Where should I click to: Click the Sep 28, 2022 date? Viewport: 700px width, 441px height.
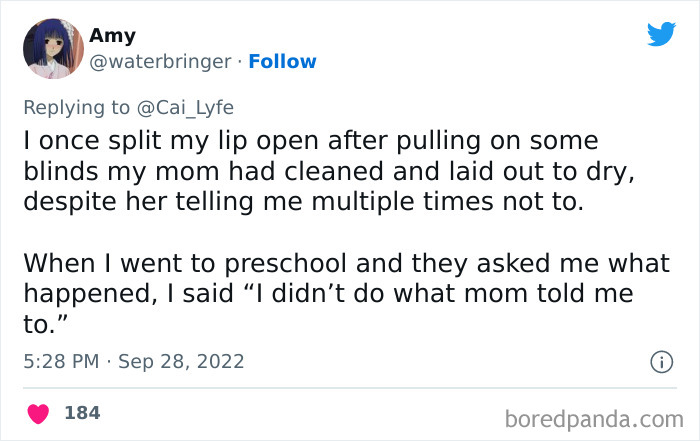coord(180,362)
